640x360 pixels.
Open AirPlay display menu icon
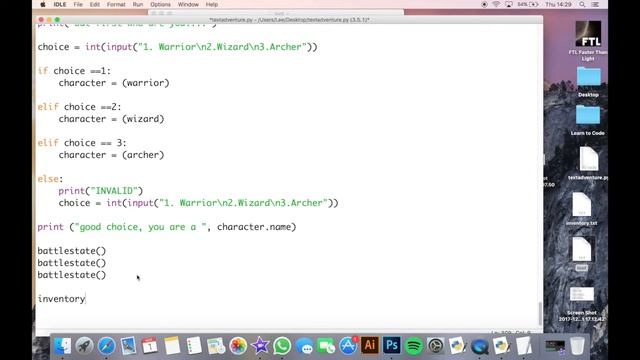pos(509,4)
